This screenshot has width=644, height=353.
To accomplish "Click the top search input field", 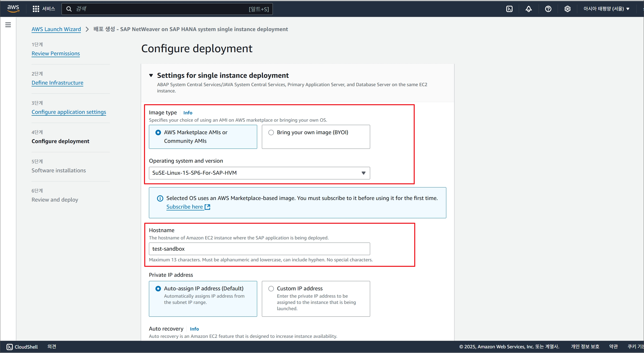I will (x=167, y=9).
